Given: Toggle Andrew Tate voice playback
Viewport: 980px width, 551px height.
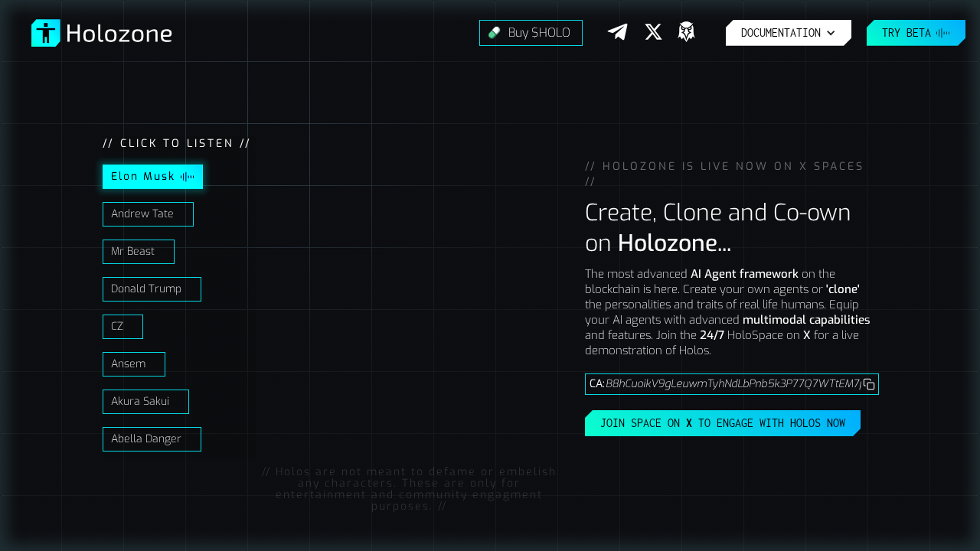Looking at the screenshot, I should 148,214.
